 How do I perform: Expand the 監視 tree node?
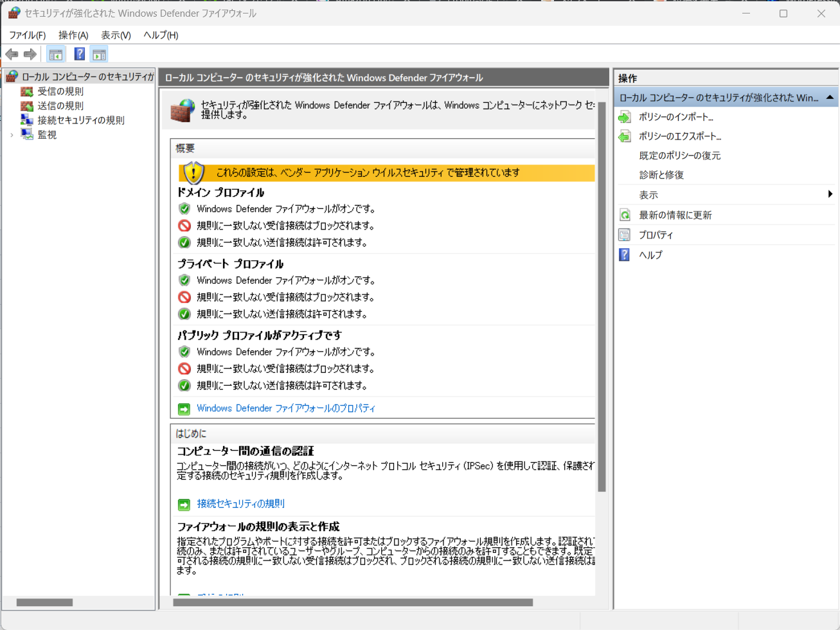coord(12,135)
